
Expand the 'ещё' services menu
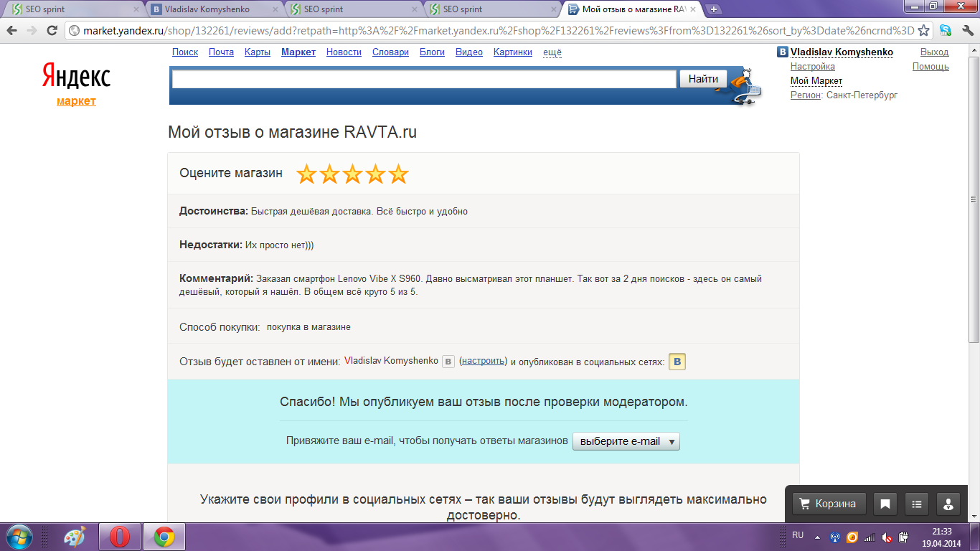click(552, 52)
